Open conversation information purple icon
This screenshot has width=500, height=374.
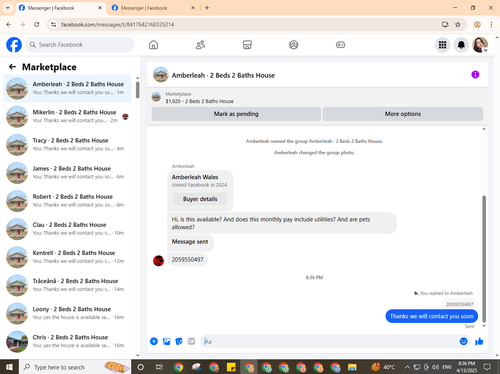[x=475, y=75]
